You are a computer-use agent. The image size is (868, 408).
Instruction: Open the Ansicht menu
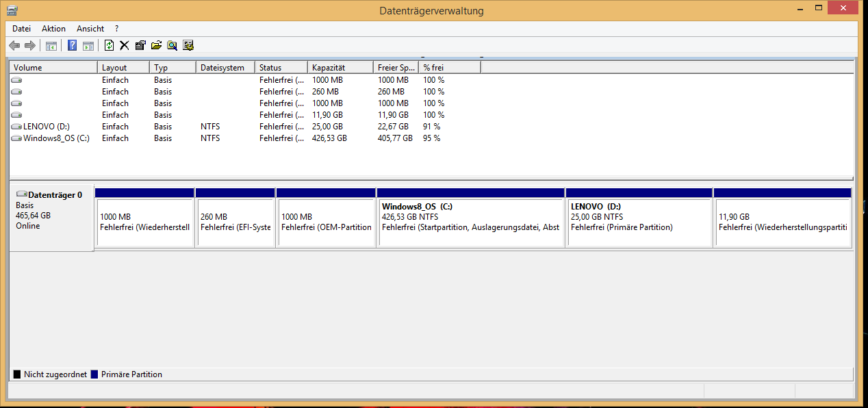(90, 29)
